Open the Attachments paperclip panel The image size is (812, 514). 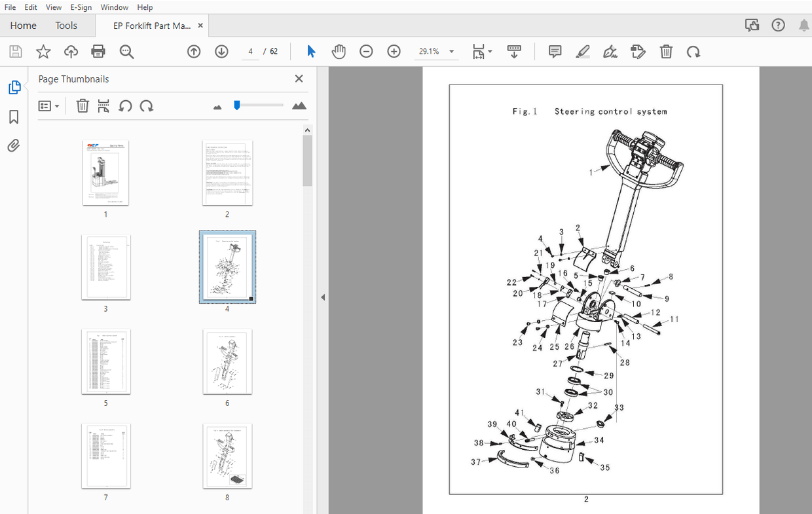tap(14, 145)
